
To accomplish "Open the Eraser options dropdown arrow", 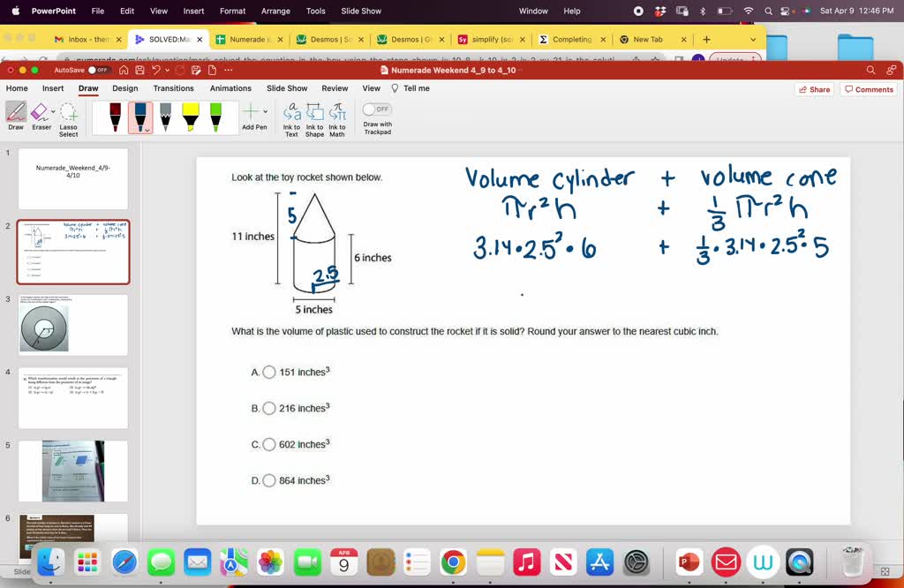I will [53, 111].
